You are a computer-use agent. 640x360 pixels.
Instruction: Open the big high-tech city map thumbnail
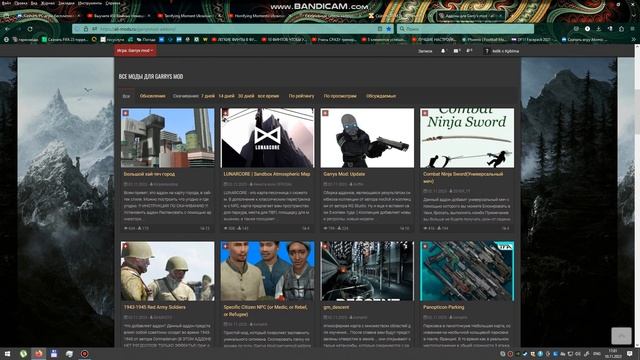[x=167, y=138]
